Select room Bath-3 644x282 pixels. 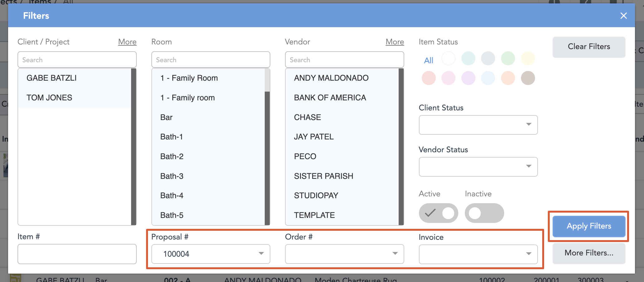coord(208,176)
